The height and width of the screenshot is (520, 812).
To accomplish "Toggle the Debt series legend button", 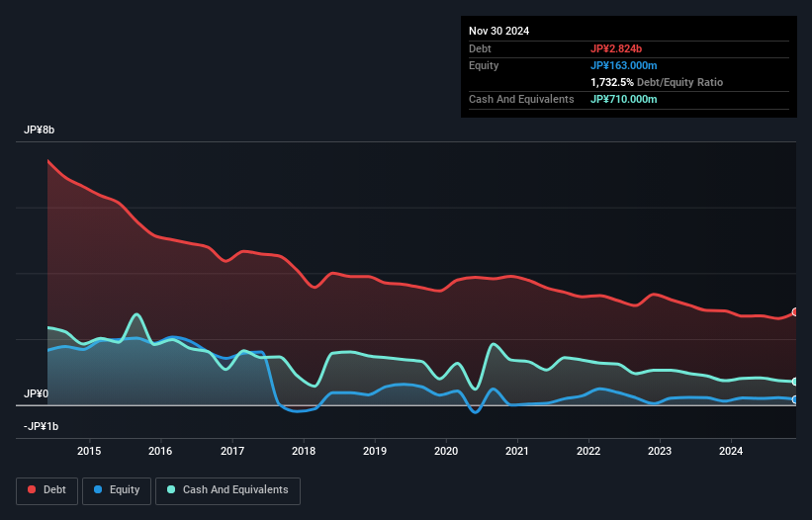I will pyautogui.click(x=46, y=490).
